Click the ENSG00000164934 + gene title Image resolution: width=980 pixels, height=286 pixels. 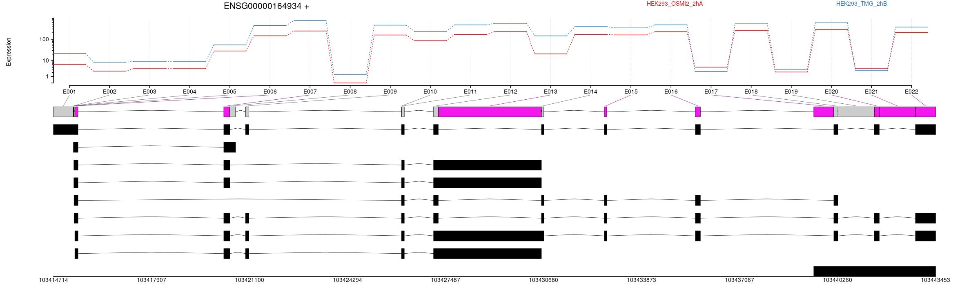(x=266, y=6)
